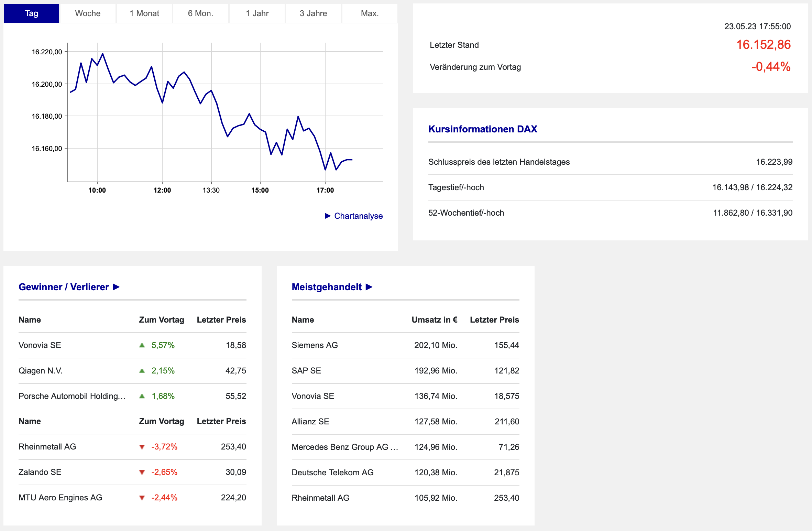
Task: Select the 1 Jahr chart tab
Action: tap(257, 13)
